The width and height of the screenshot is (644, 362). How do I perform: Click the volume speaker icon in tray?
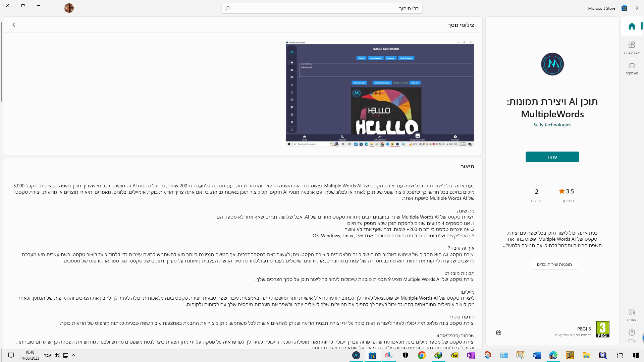(57, 355)
